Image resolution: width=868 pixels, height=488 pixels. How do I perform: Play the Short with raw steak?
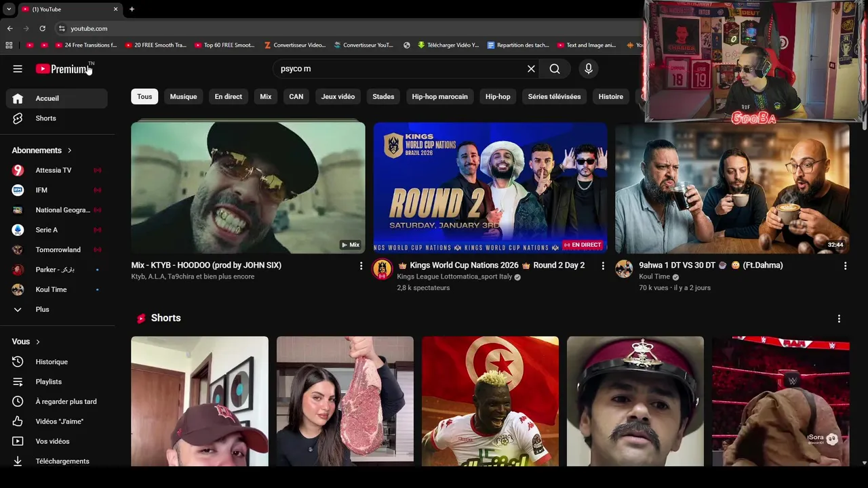coord(344,401)
